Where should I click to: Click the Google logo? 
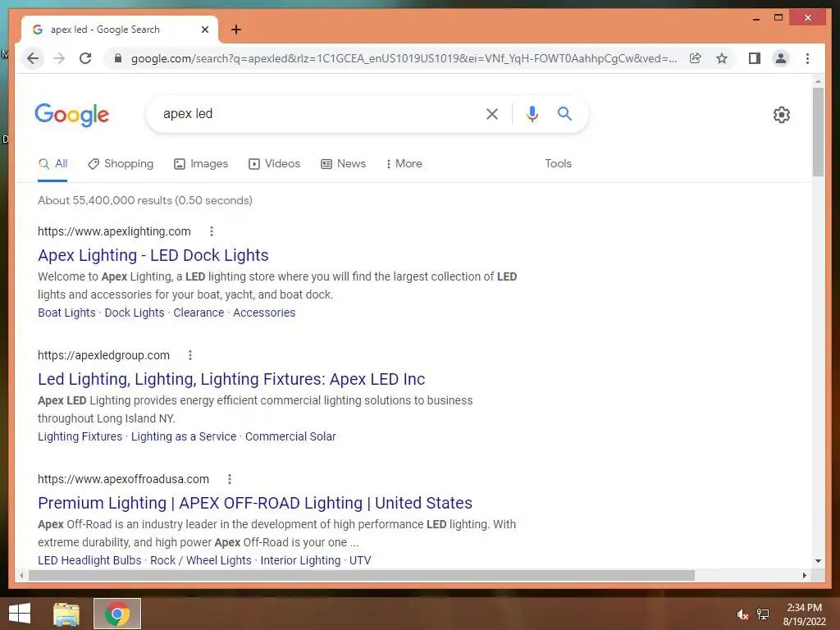click(72, 115)
